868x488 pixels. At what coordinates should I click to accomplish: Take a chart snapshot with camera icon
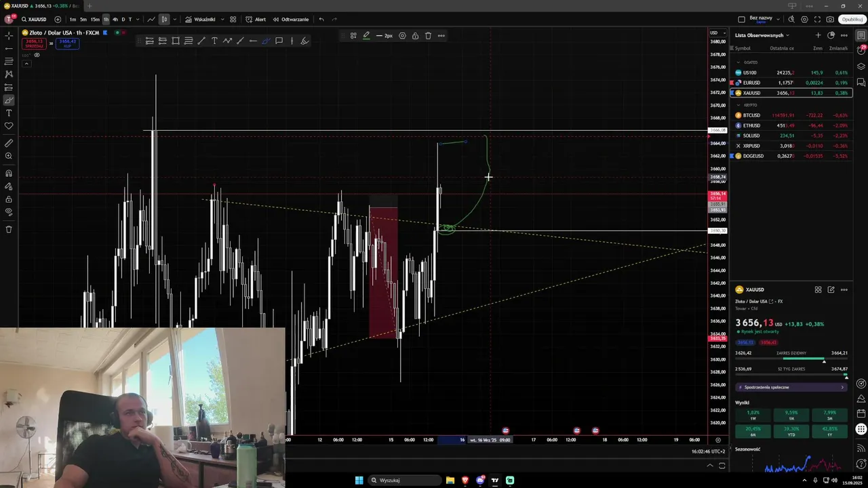[830, 19]
